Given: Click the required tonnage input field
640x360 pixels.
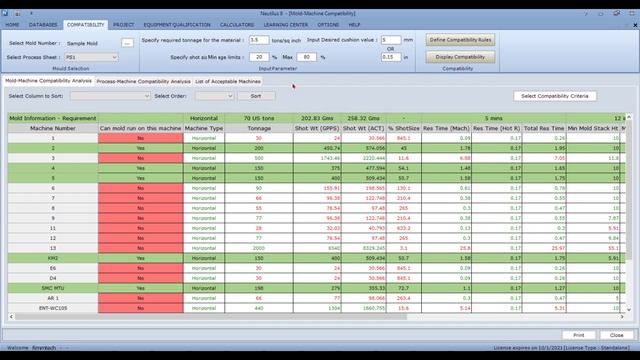Looking at the screenshot, I should pyautogui.click(x=259, y=40).
